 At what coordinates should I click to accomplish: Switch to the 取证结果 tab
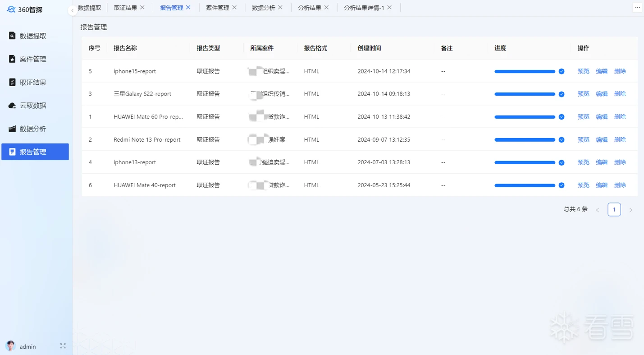pos(125,8)
